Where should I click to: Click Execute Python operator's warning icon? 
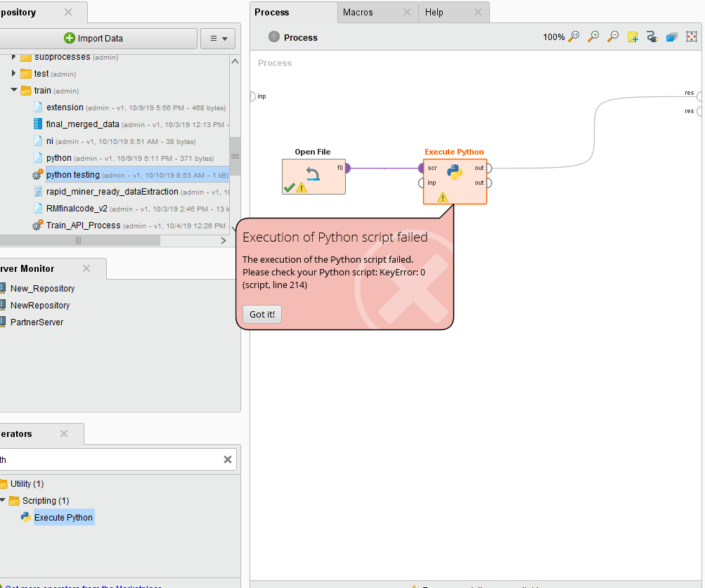pyautogui.click(x=442, y=197)
